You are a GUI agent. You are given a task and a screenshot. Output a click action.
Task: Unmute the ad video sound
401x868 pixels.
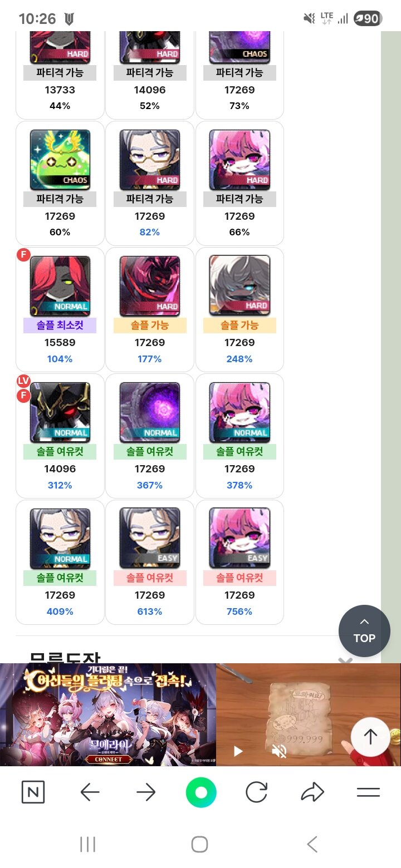click(279, 752)
